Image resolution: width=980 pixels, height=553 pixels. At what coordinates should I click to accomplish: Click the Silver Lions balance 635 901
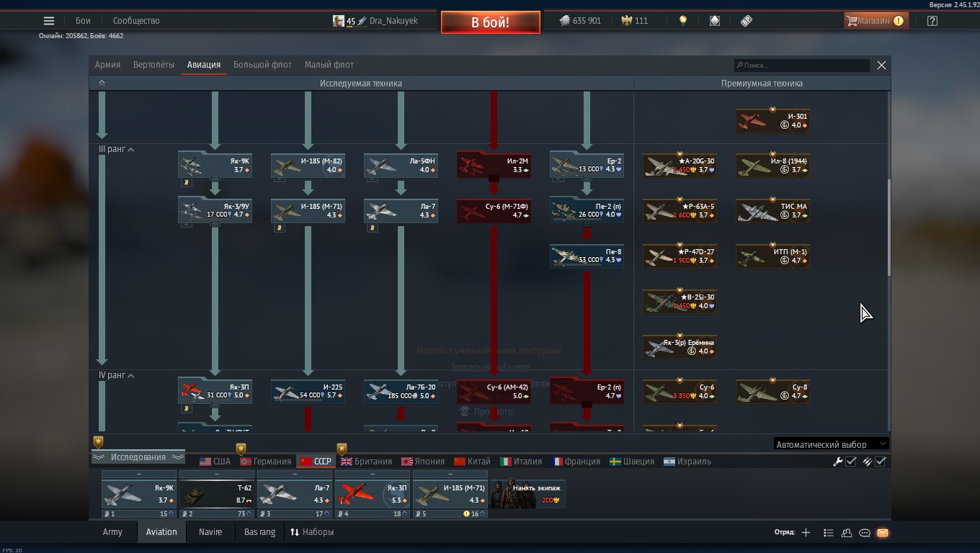pyautogui.click(x=580, y=21)
